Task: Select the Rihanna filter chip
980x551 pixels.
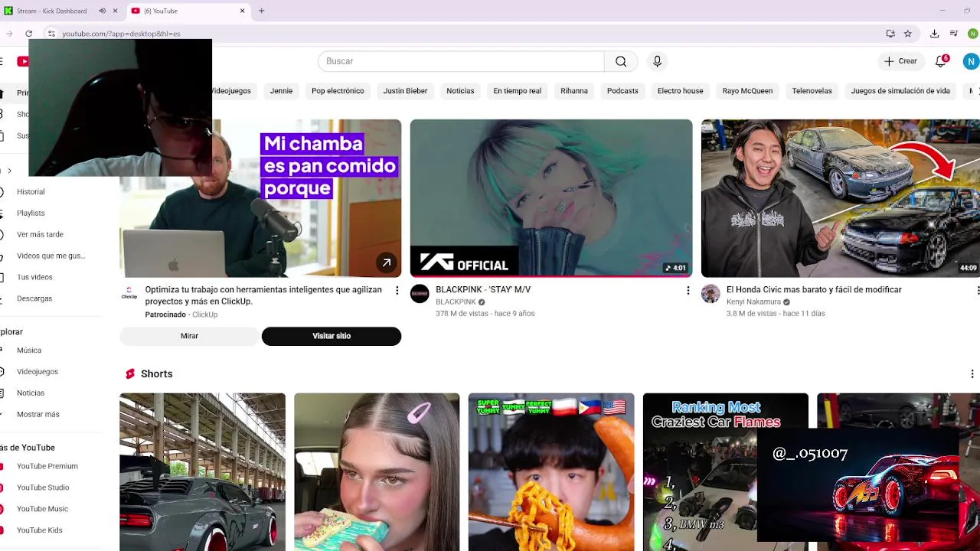Action: pos(574,91)
